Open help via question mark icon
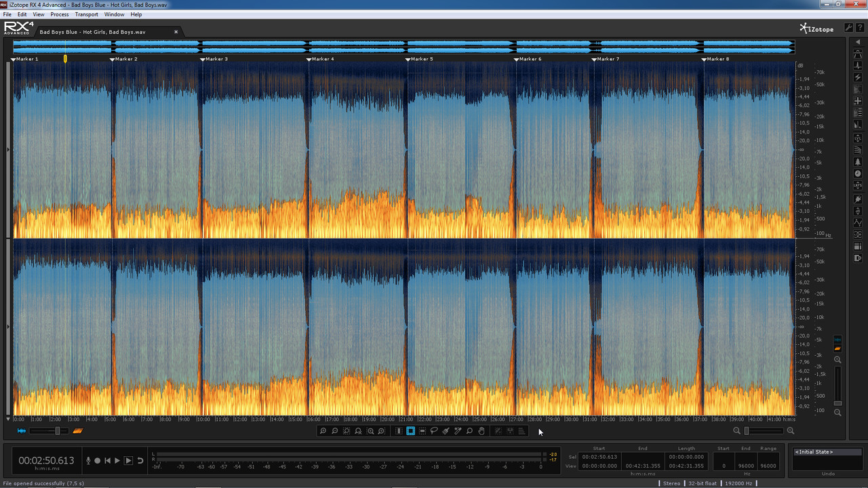 click(x=859, y=28)
